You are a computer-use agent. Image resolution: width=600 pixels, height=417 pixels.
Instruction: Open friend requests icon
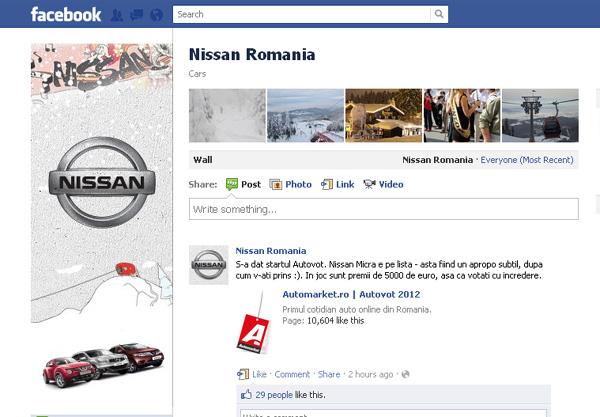[x=119, y=15]
